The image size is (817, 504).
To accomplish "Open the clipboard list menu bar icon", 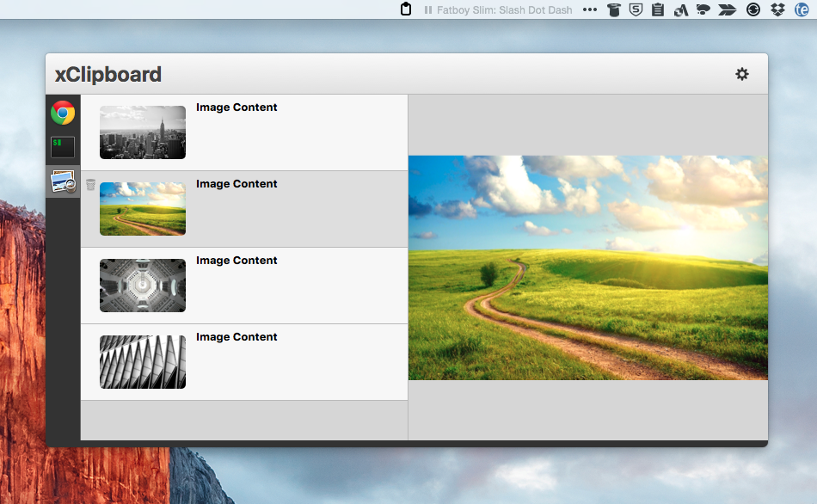I will (x=658, y=10).
